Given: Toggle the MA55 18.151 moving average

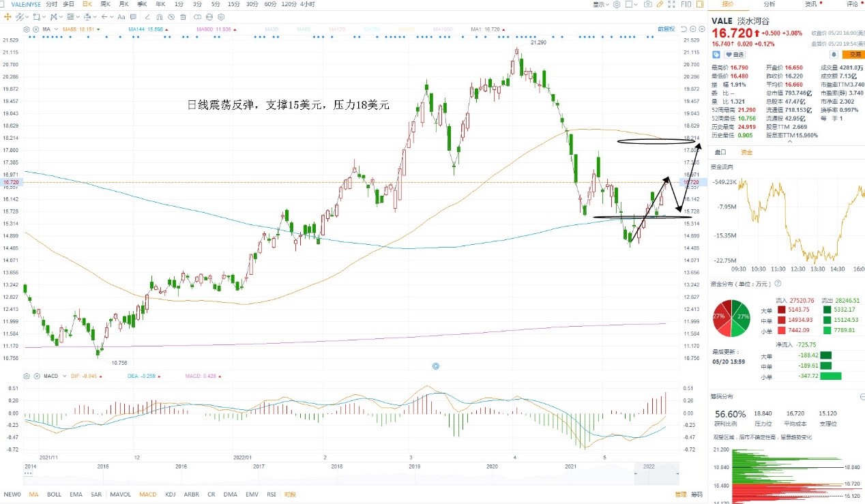Looking at the screenshot, I should tap(81, 29).
